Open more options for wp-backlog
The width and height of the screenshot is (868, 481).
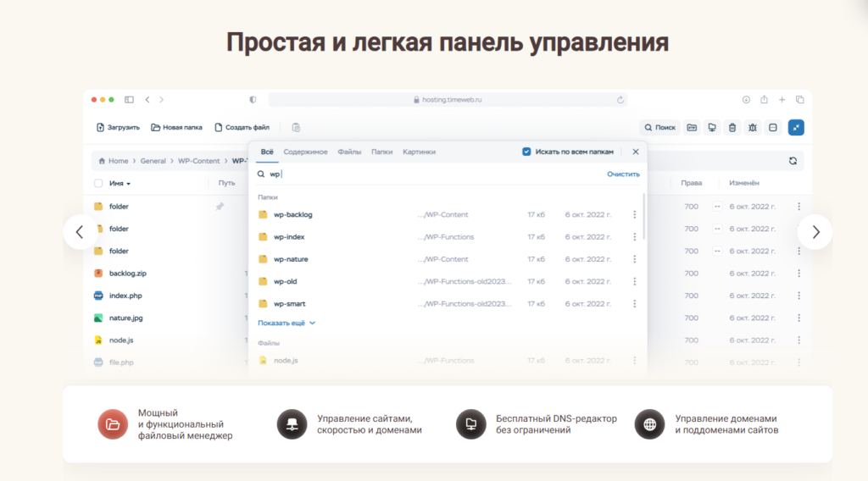[634, 214]
